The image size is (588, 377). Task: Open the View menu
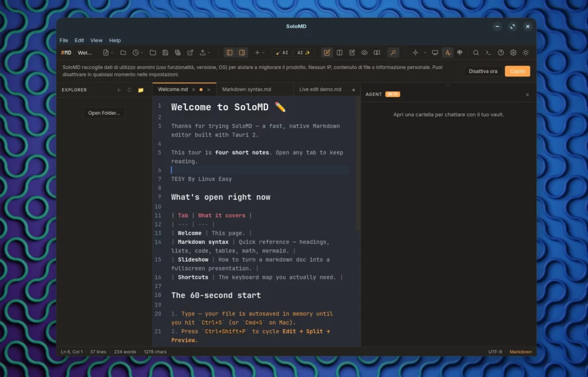pyautogui.click(x=96, y=41)
